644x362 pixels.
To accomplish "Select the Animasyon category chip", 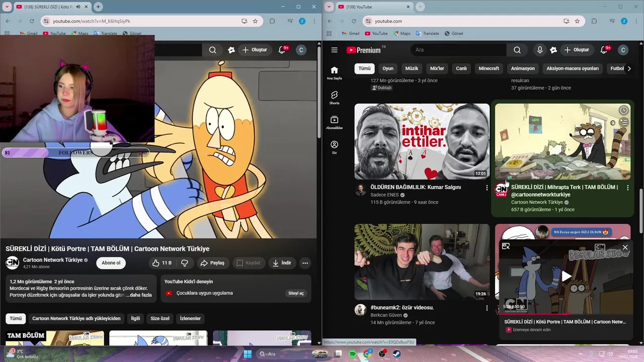I will (523, 68).
